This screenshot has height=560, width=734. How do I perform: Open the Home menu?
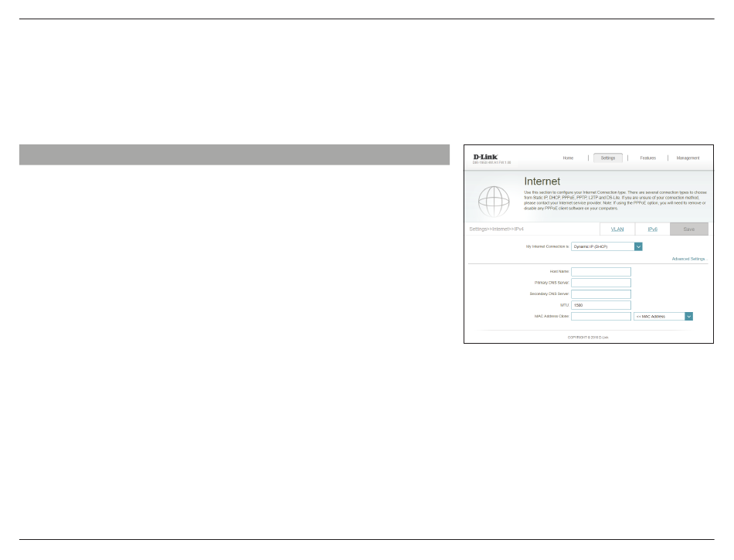[x=568, y=158]
